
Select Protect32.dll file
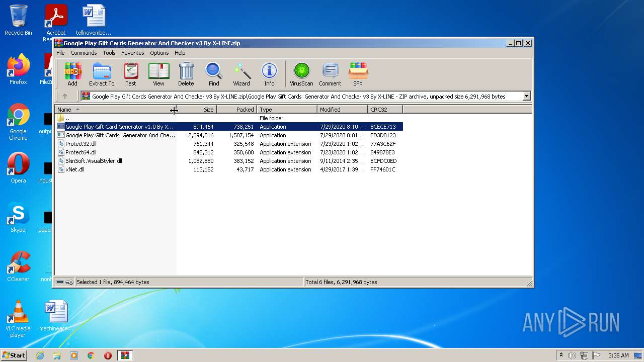tap(229, 144)
